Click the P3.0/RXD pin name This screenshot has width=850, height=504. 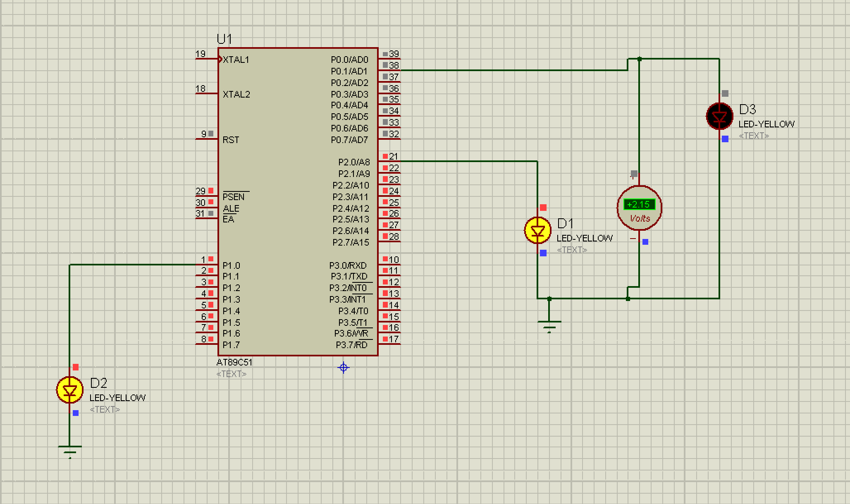(348, 265)
